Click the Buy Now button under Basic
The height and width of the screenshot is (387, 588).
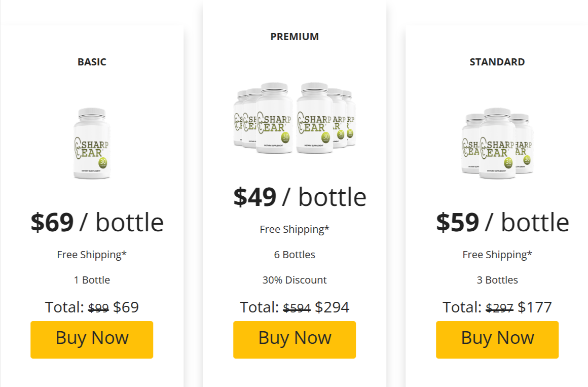point(92,339)
